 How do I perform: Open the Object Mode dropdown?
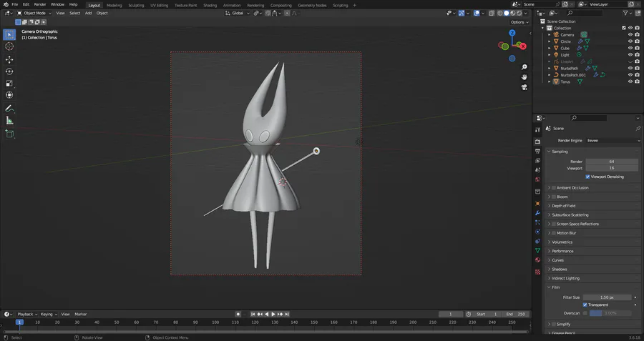tap(34, 13)
